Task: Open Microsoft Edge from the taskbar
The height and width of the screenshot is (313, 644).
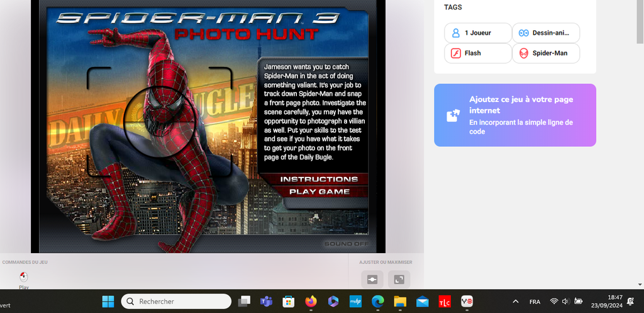Action: [377, 302]
